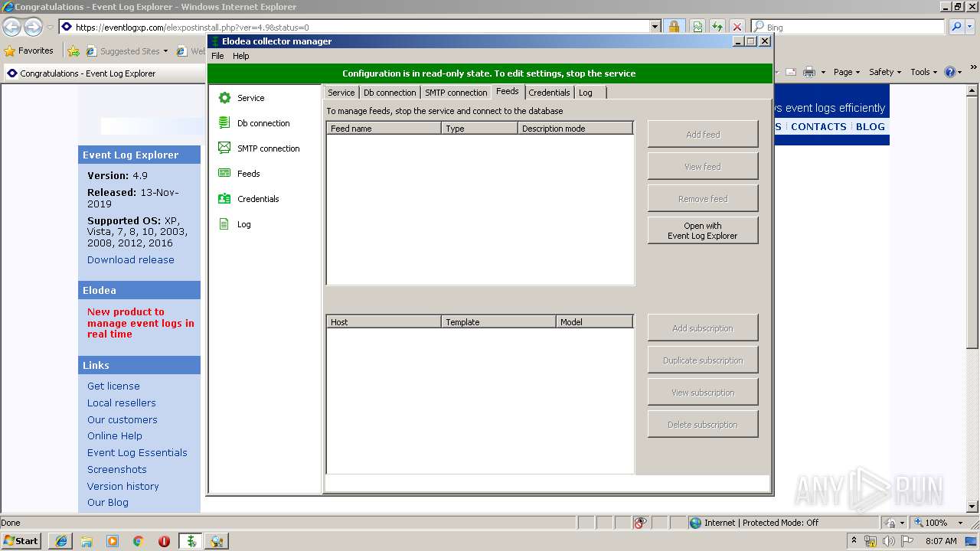Screen dimensions: 980x551
Task: Open the CONTACTS link on webpage
Action: [818, 126]
